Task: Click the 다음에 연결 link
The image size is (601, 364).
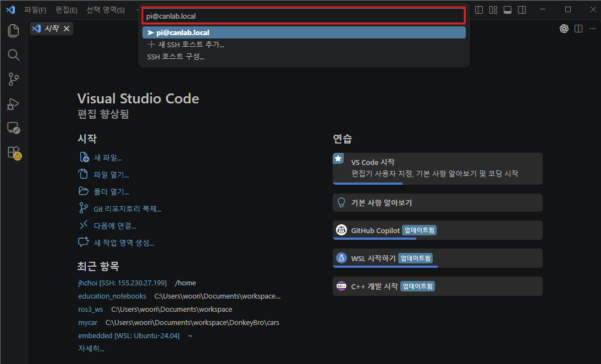Action: (x=115, y=225)
